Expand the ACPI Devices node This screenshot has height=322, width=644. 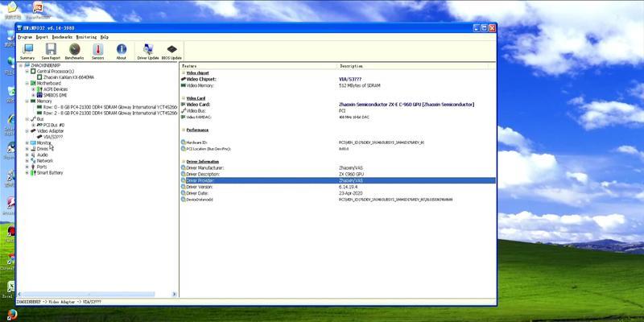click(x=33, y=89)
